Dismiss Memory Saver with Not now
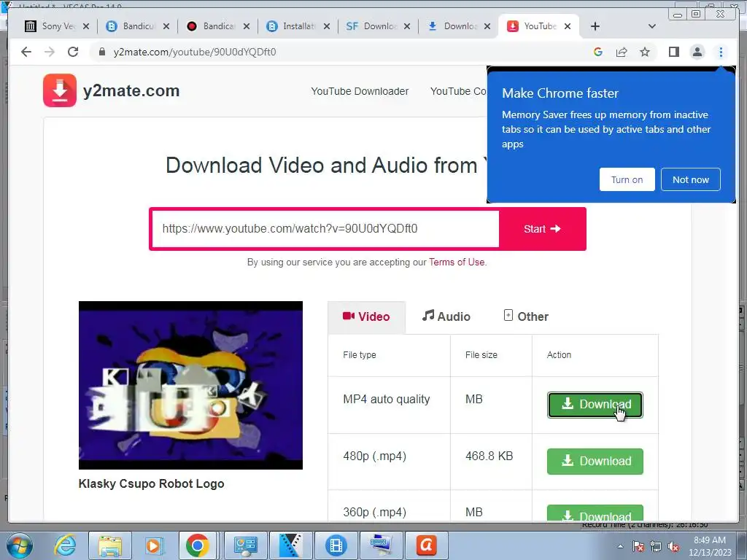The width and height of the screenshot is (747, 560). [691, 179]
